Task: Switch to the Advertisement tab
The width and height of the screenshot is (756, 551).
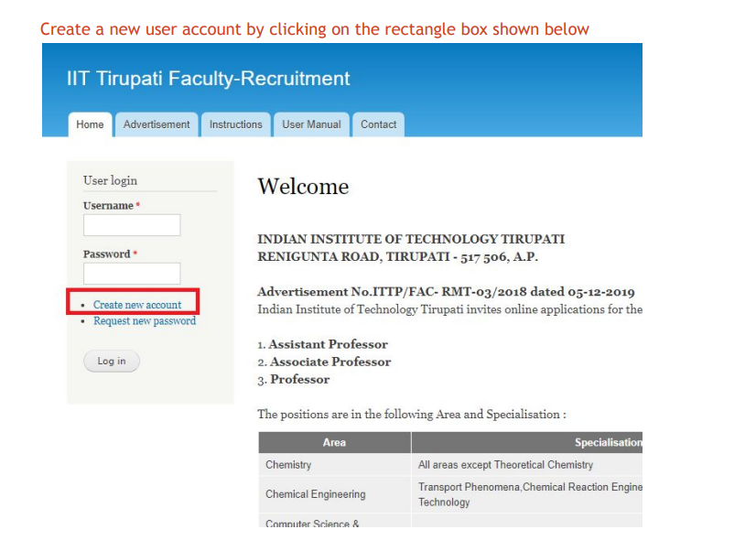Action: tap(157, 124)
